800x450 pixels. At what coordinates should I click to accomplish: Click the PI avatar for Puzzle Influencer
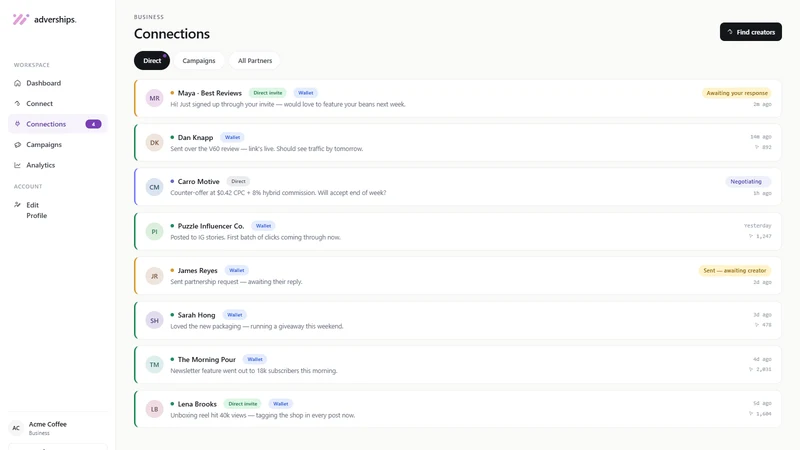pyautogui.click(x=155, y=232)
